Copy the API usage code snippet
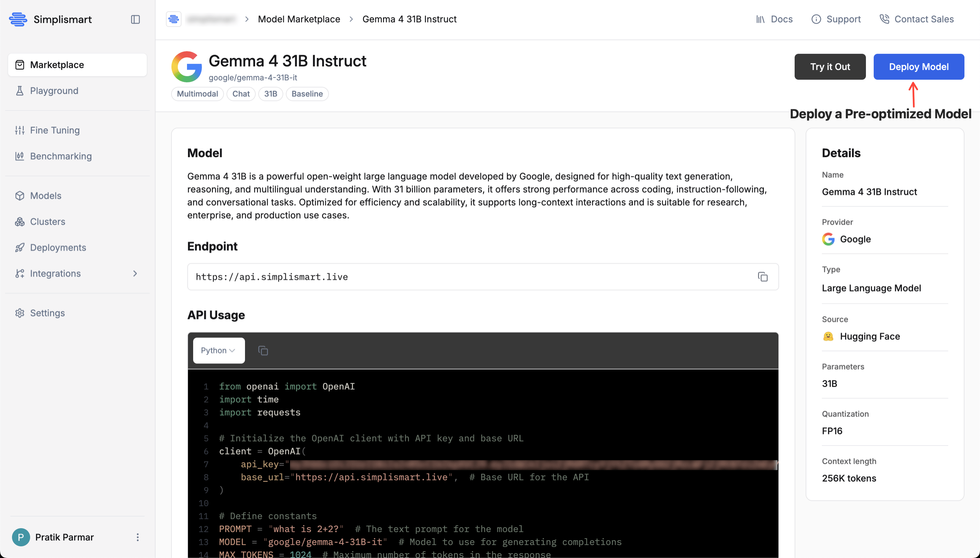Viewport: 980px width, 558px height. [x=263, y=350]
